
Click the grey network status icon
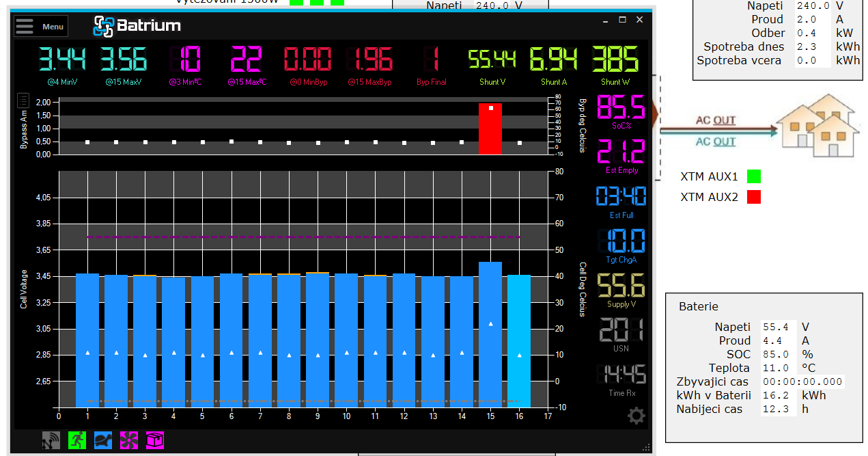[51, 440]
